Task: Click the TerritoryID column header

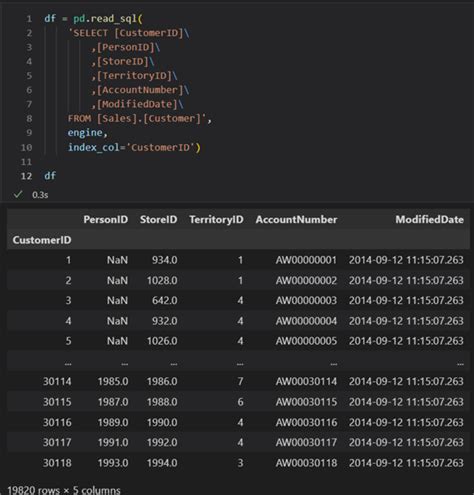Action: click(216, 220)
